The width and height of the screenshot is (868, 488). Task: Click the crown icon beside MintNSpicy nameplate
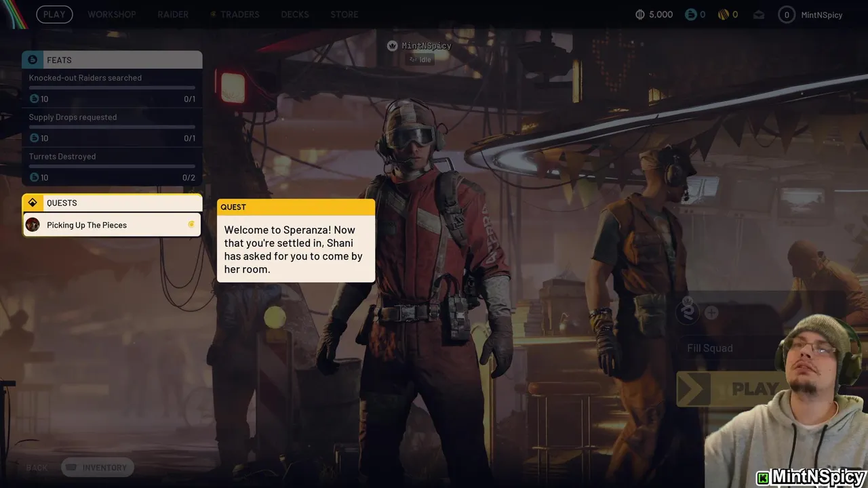coord(392,45)
